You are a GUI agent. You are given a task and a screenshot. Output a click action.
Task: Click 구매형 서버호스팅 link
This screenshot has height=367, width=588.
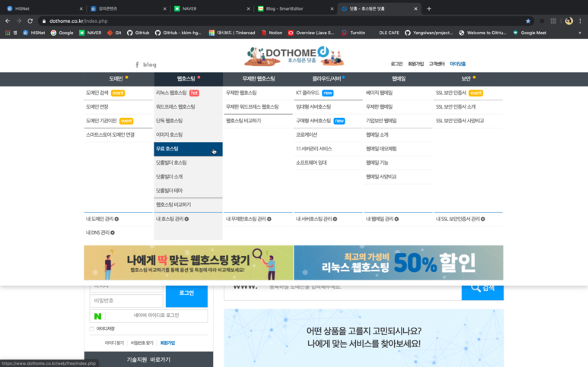tap(313, 121)
